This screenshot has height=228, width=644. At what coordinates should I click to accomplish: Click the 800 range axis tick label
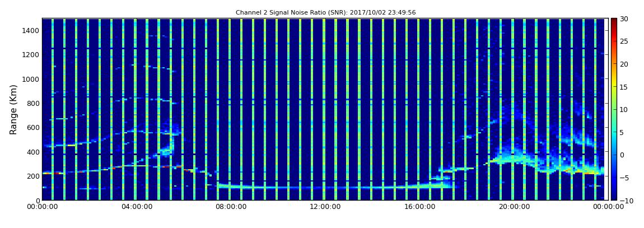point(33,103)
